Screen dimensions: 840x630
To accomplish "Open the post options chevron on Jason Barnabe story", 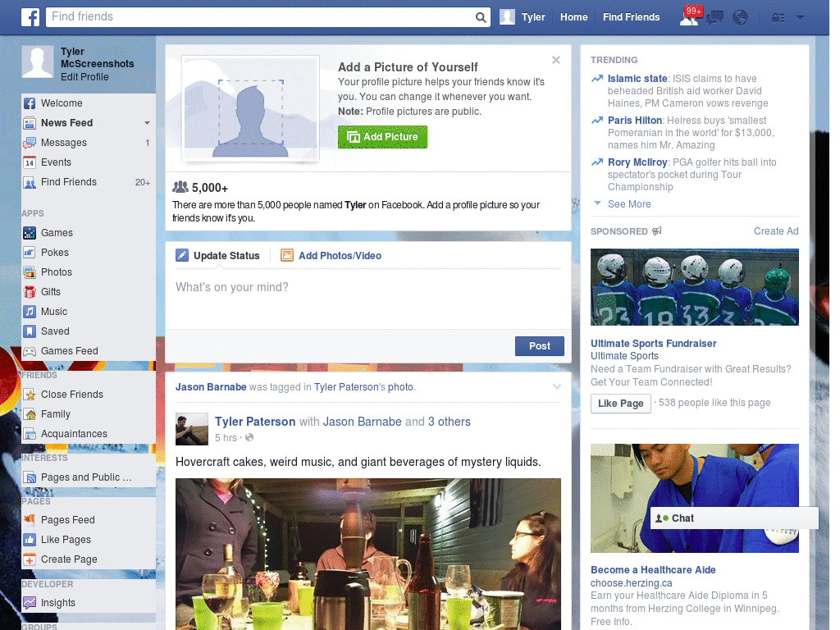I will (x=557, y=387).
